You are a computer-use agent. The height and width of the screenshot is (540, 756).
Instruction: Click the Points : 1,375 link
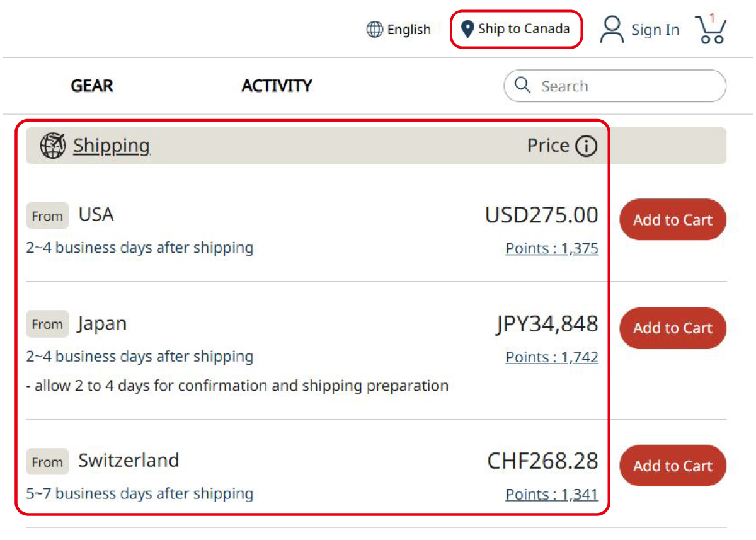pos(552,249)
